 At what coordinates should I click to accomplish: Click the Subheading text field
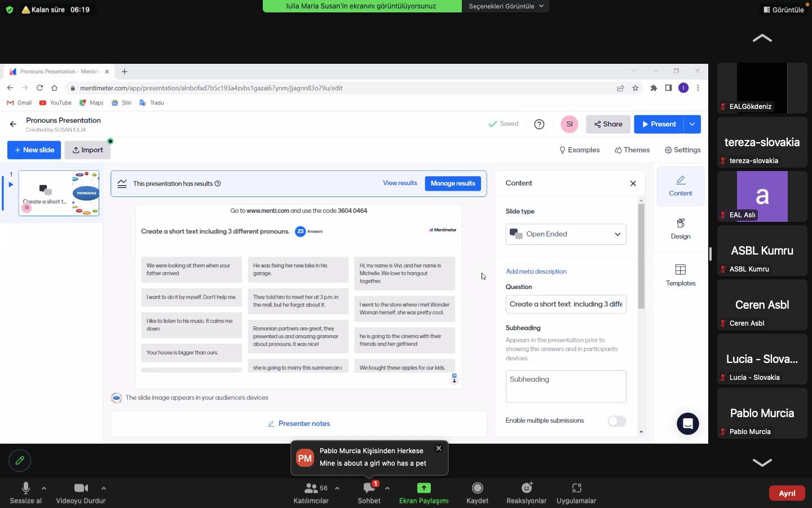point(566,386)
